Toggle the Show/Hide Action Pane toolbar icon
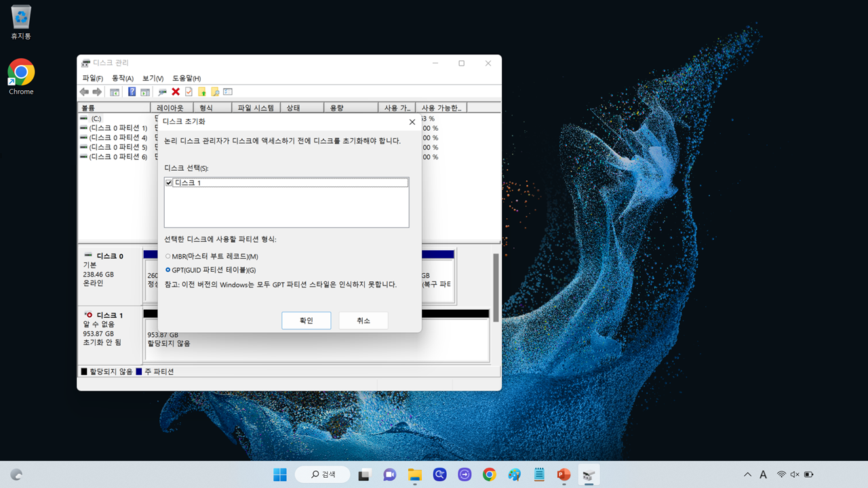Image resolution: width=868 pixels, height=488 pixels. click(x=146, y=91)
